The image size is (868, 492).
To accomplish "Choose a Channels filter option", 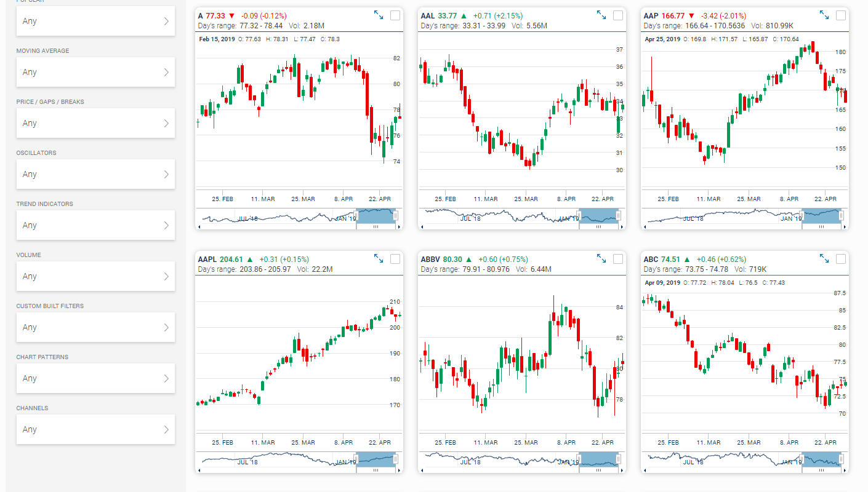I will click(x=95, y=429).
